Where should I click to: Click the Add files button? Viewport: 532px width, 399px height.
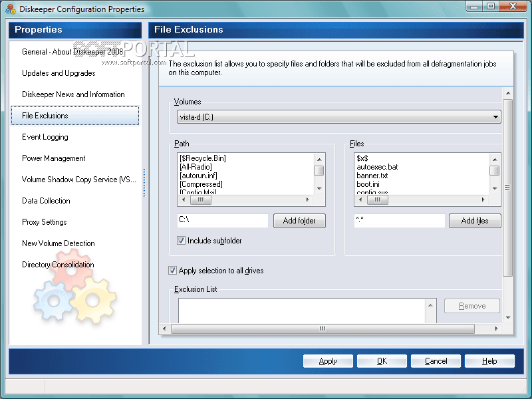click(x=475, y=221)
